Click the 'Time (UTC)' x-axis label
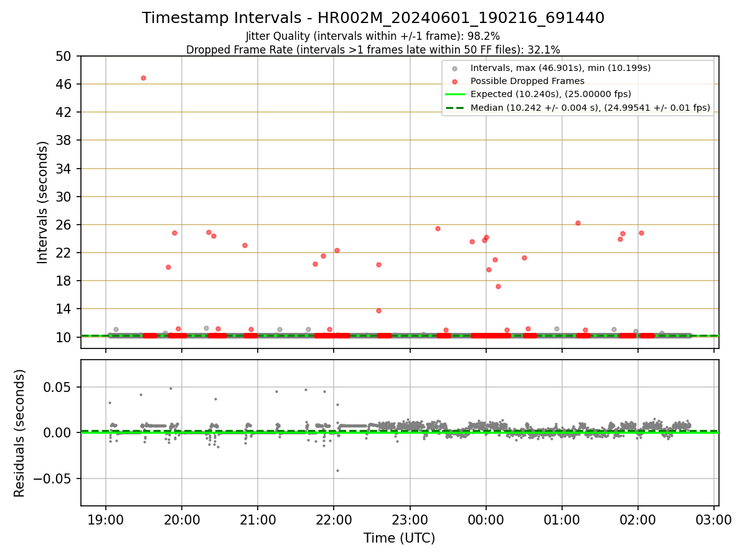Image resolution: width=747 pixels, height=560 pixels. [x=399, y=538]
